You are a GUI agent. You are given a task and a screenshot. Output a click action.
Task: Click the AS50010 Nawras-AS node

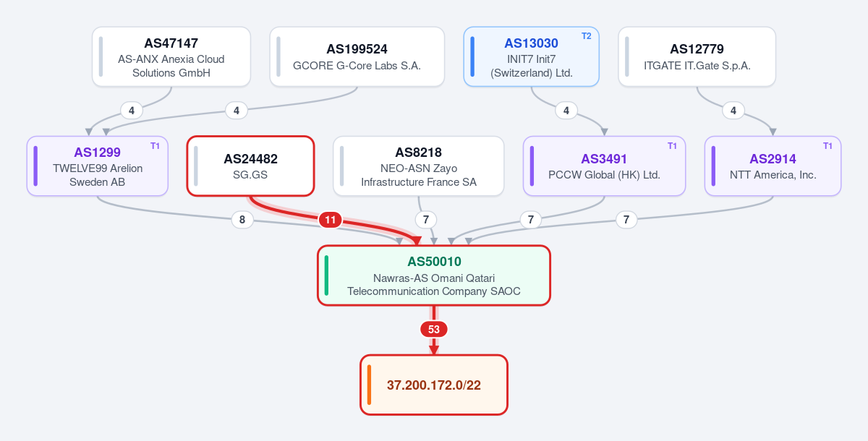pyautogui.click(x=434, y=275)
